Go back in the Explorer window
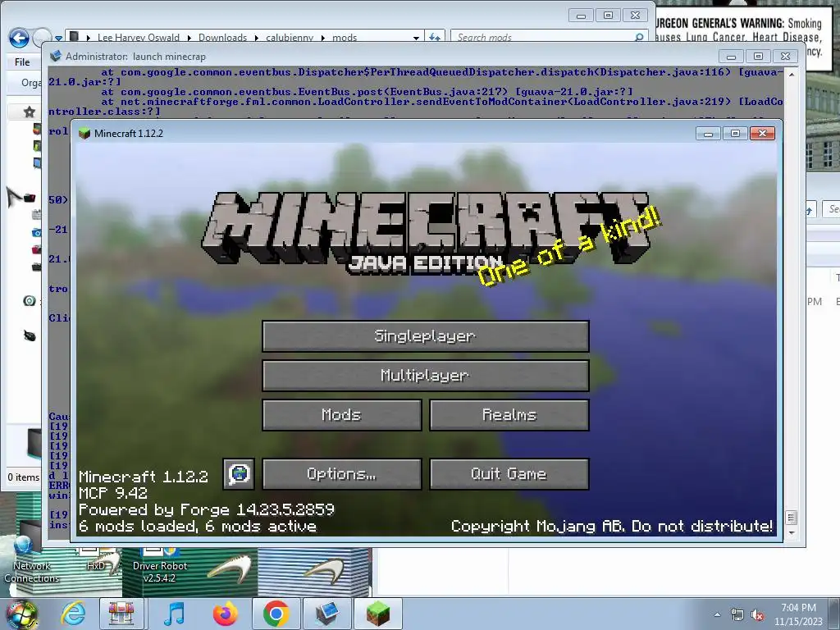Image resolution: width=840 pixels, height=630 pixels. pos(20,38)
